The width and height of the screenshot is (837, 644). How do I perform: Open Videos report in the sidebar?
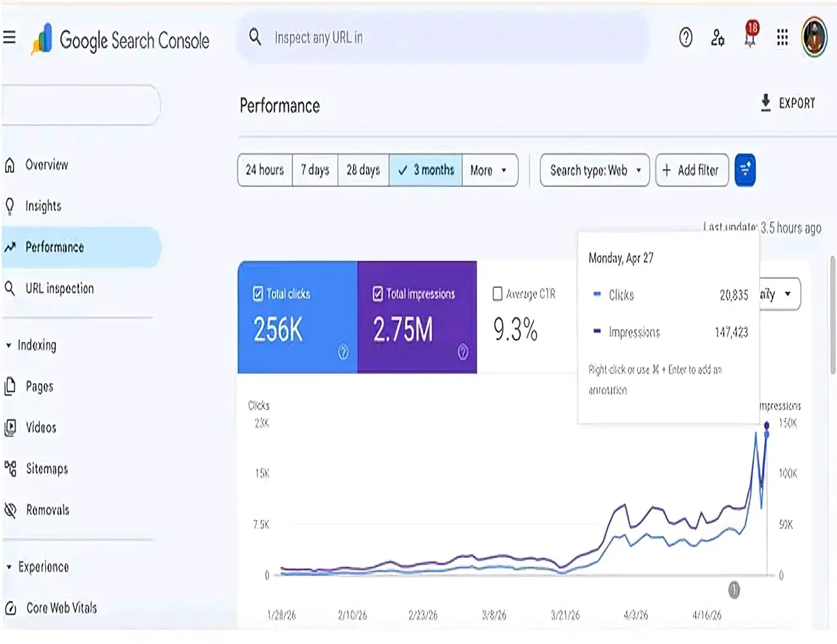[x=41, y=428]
